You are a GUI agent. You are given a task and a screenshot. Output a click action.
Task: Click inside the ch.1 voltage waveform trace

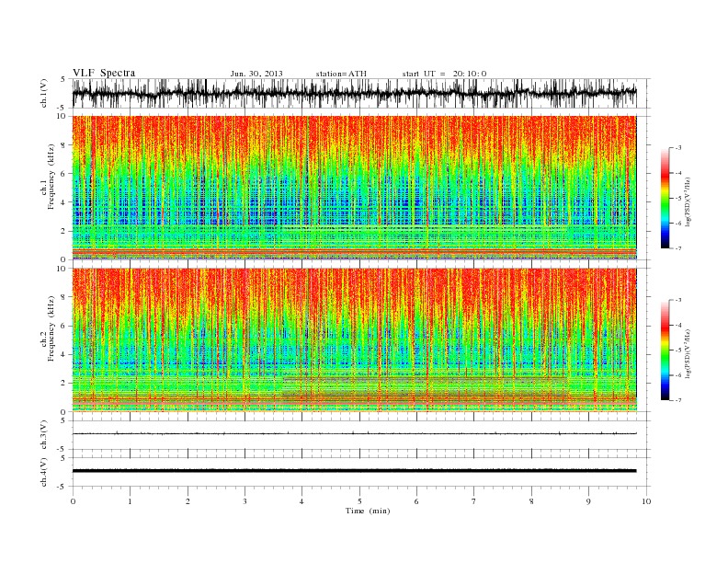click(354, 93)
